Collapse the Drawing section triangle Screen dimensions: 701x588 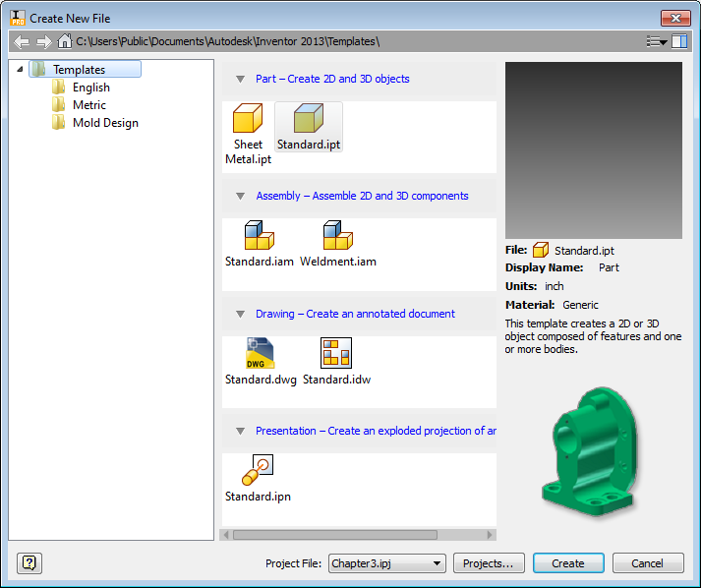[x=240, y=315]
